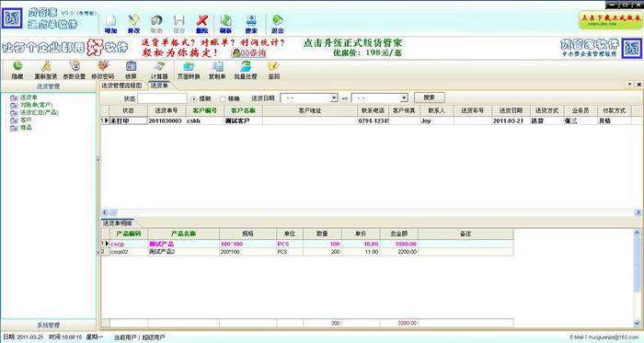This screenshot has width=644, height=343.
Task: Click the 产品编码 column header
Action: (129, 234)
